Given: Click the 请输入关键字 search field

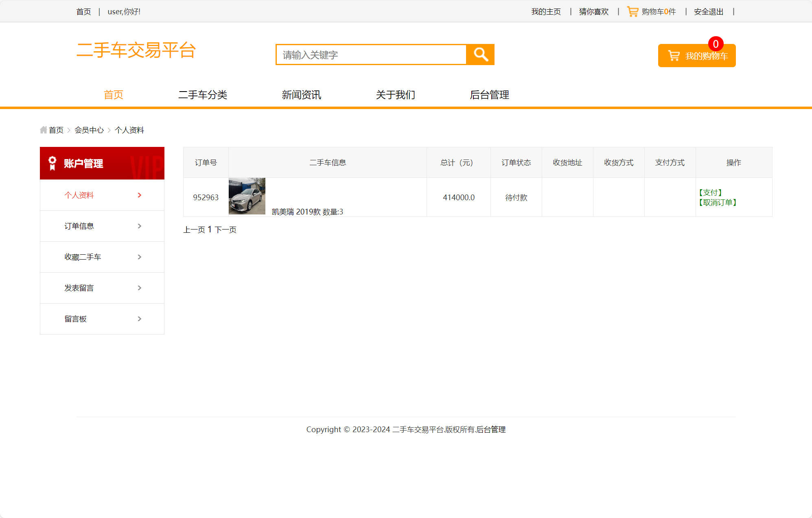Looking at the screenshot, I should [370, 54].
